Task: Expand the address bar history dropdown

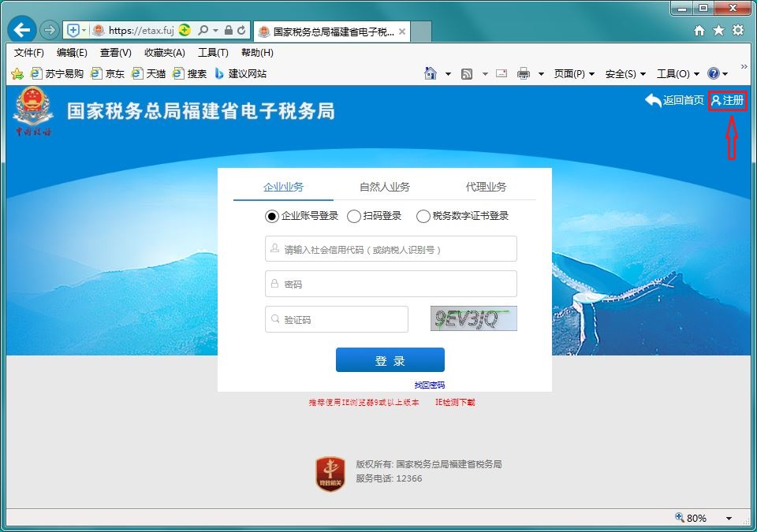Action: pos(214,29)
